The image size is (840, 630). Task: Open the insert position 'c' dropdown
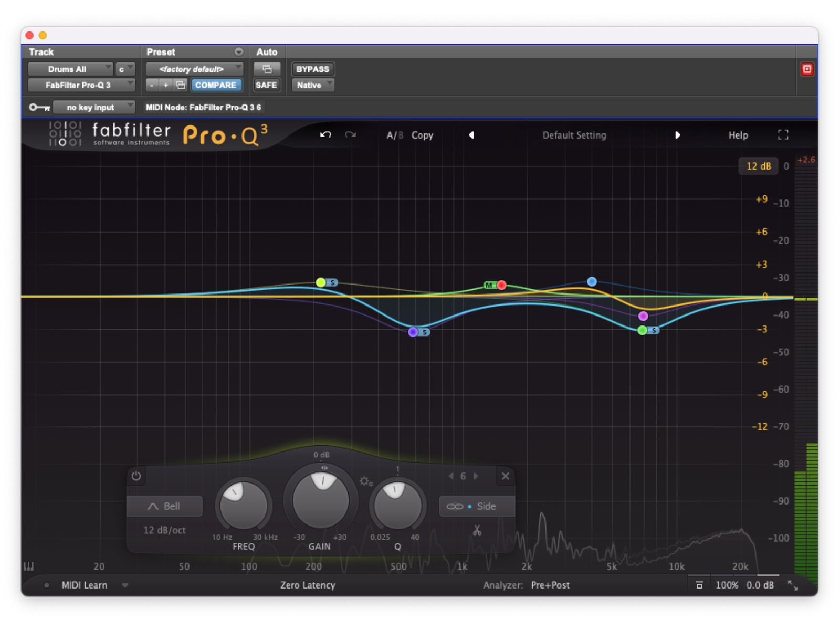125,69
